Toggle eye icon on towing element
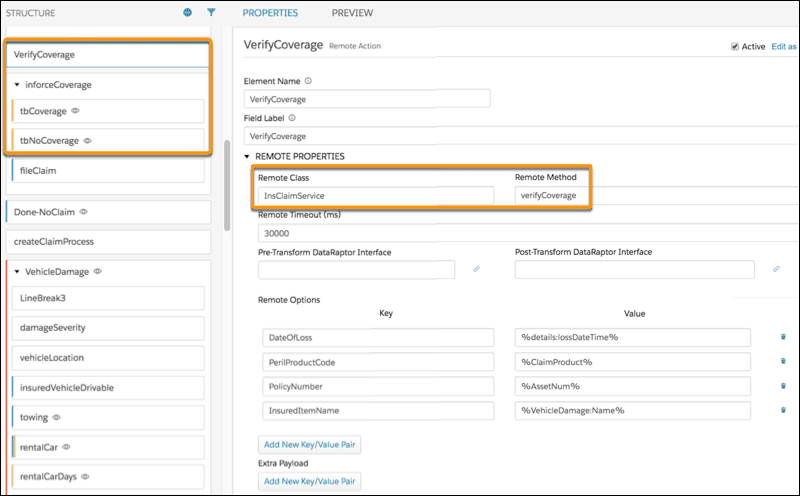 click(57, 417)
